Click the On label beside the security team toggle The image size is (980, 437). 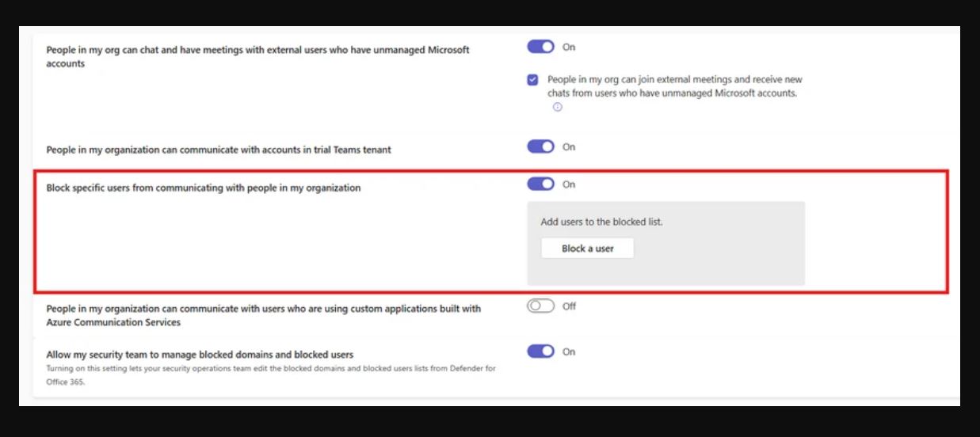tap(569, 352)
